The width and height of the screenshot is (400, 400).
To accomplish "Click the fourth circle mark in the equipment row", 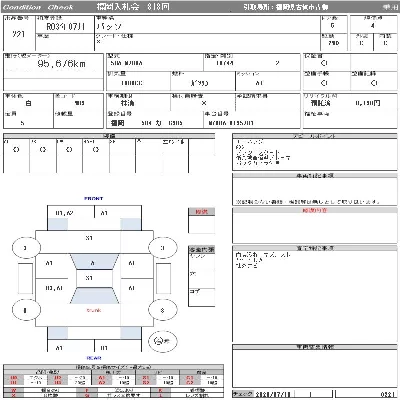I will pos(96,150).
